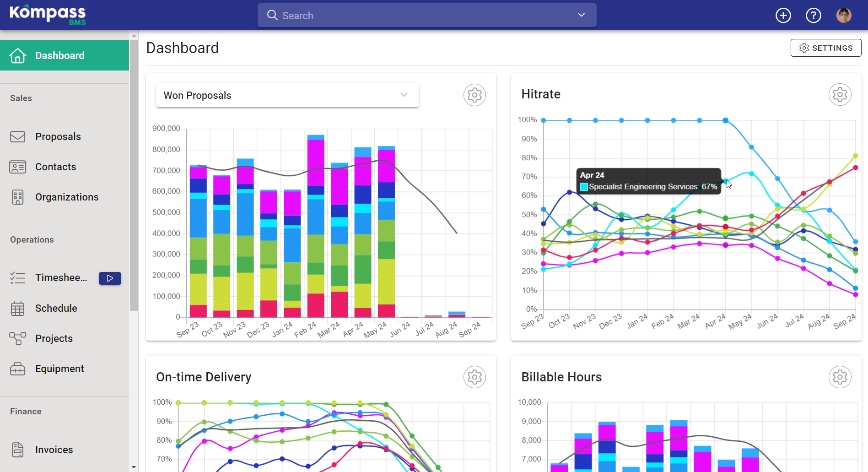Expand the search bar dropdown arrow

[581, 15]
